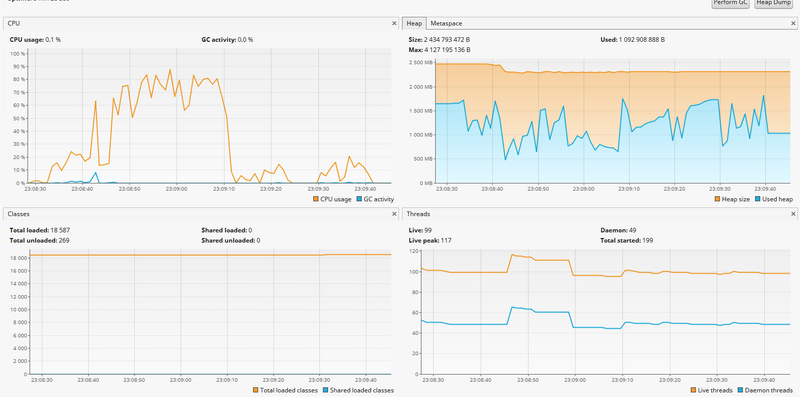Click the 23:09:00 time label on CPU chart
Image resolution: width=800 pixels, height=397 pixels.
click(177, 188)
